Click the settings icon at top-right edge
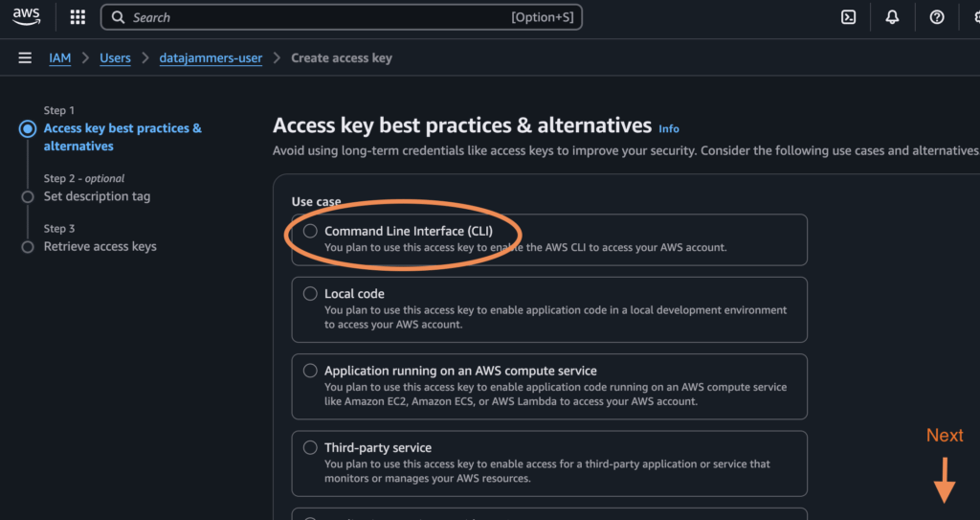 click(x=973, y=17)
